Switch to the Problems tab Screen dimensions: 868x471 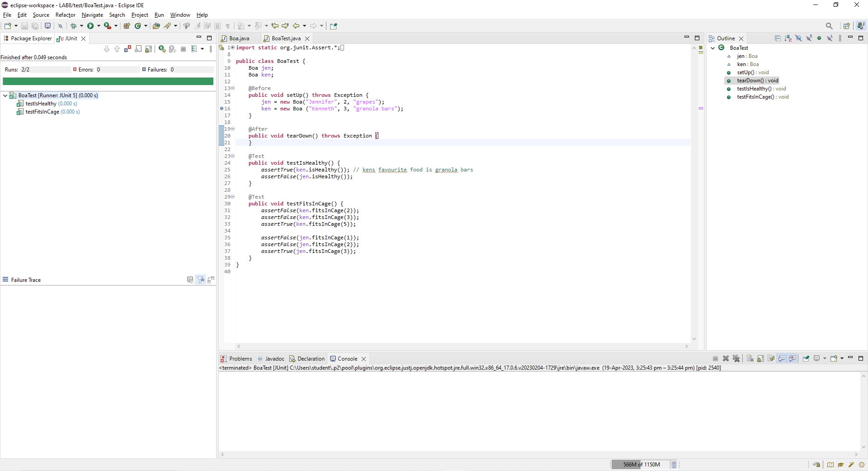(x=236, y=359)
